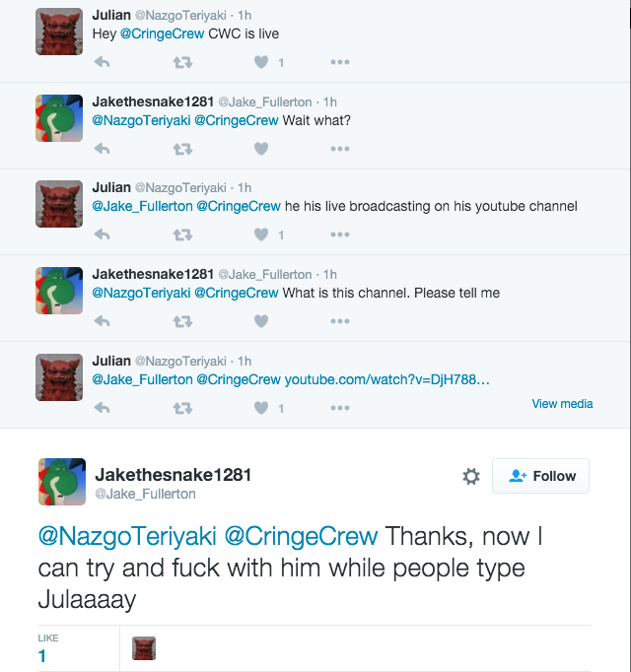Viewport: 631px width, 672px height.
Task: Click View media on Julian's tweet
Action: 562,403
